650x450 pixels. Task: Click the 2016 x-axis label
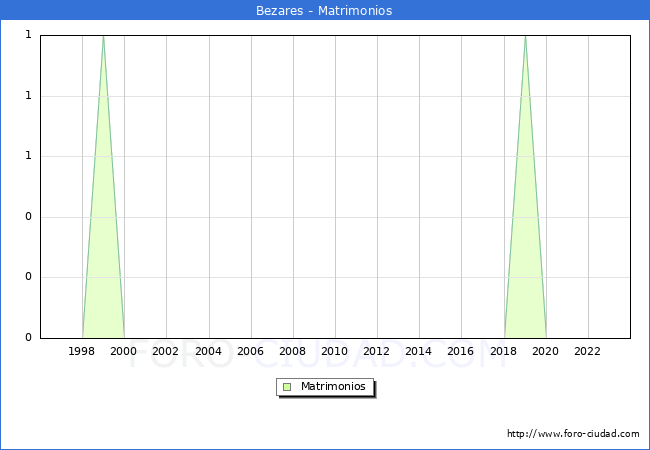point(461,351)
